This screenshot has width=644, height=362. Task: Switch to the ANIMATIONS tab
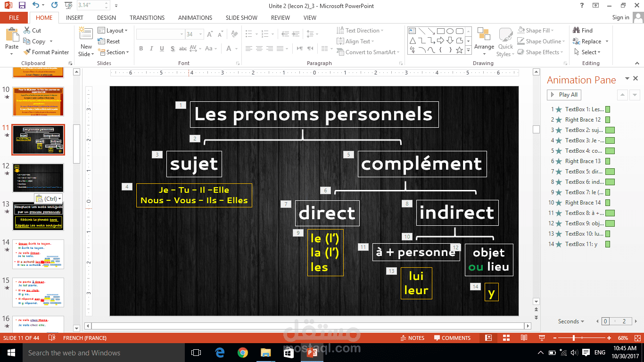[x=195, y=17]
